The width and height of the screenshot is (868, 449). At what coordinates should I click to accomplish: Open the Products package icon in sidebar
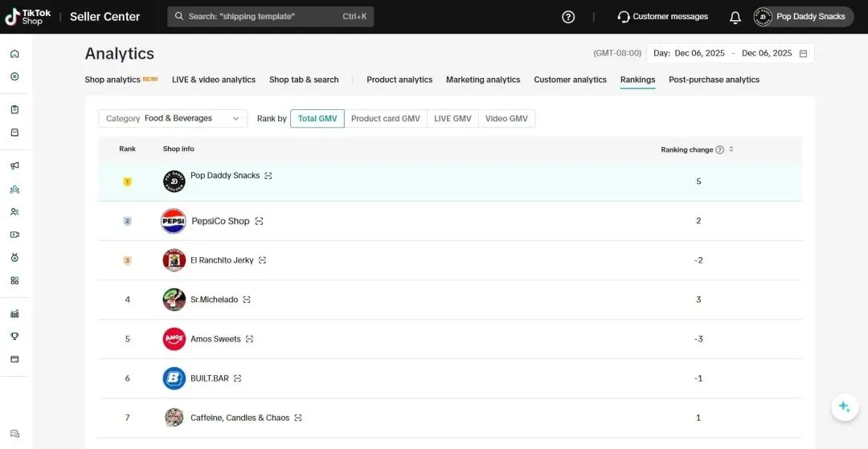[15, 133]
